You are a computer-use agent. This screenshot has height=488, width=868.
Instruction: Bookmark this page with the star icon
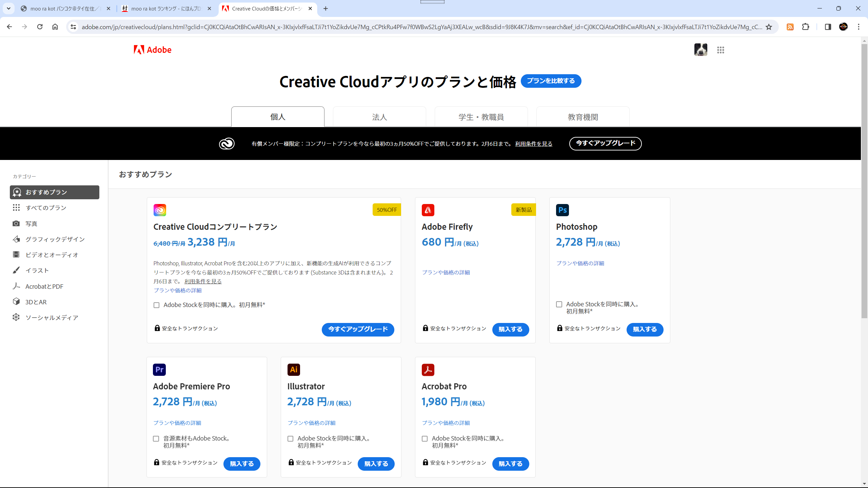[769, 27]
